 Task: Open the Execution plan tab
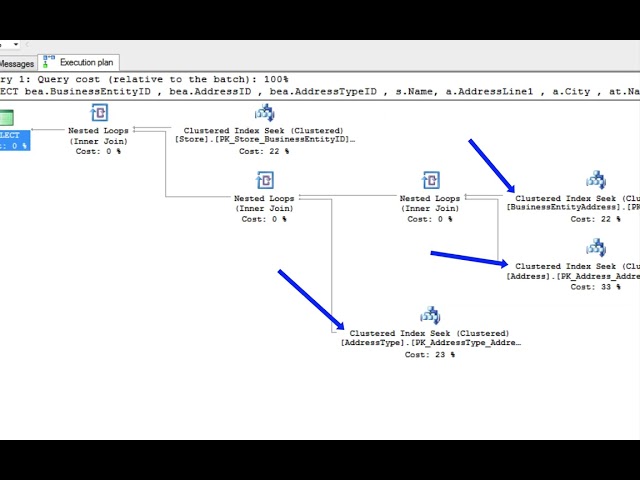pos(79,62)
